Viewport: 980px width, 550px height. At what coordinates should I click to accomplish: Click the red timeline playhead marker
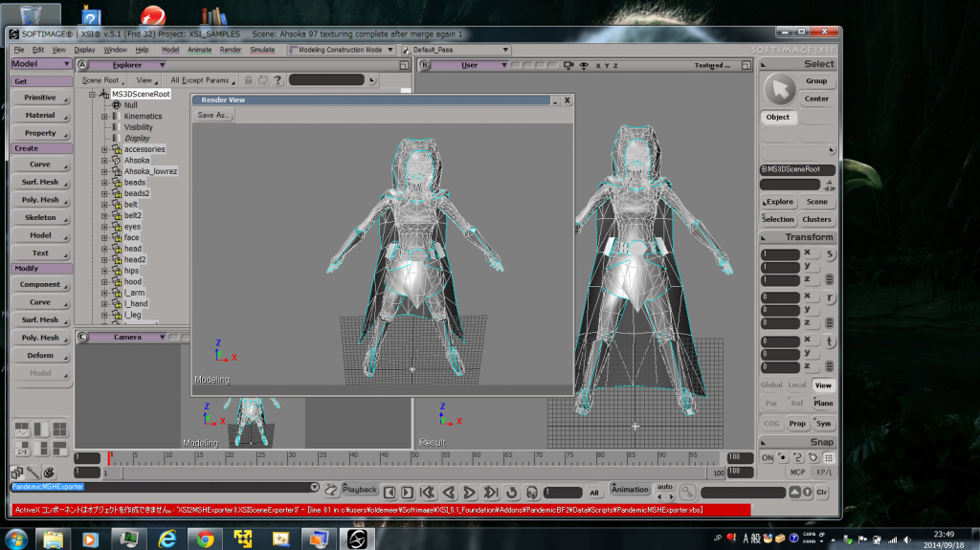[x=110, y=458]
